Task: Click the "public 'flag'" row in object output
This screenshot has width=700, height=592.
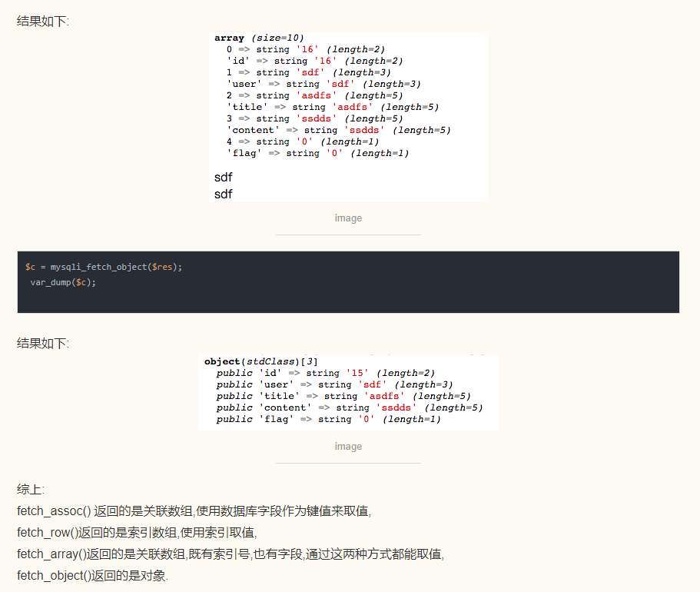Action: coord(329,419)
